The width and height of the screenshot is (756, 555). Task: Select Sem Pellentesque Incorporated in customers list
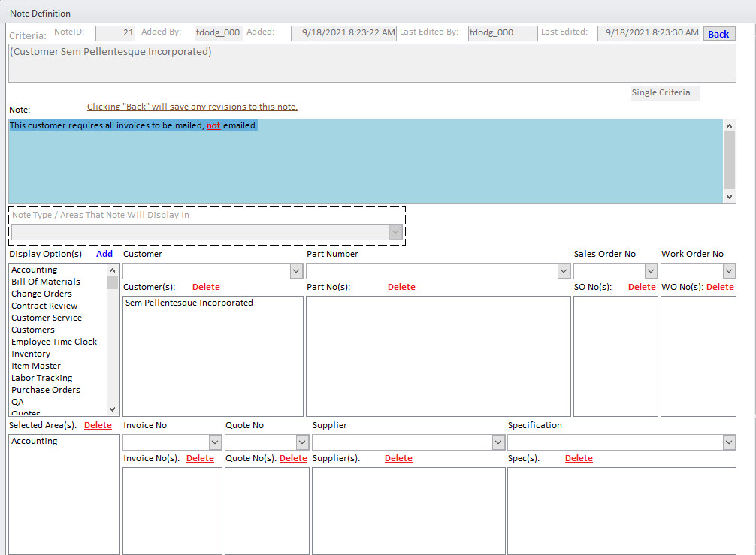click(189, 303)
